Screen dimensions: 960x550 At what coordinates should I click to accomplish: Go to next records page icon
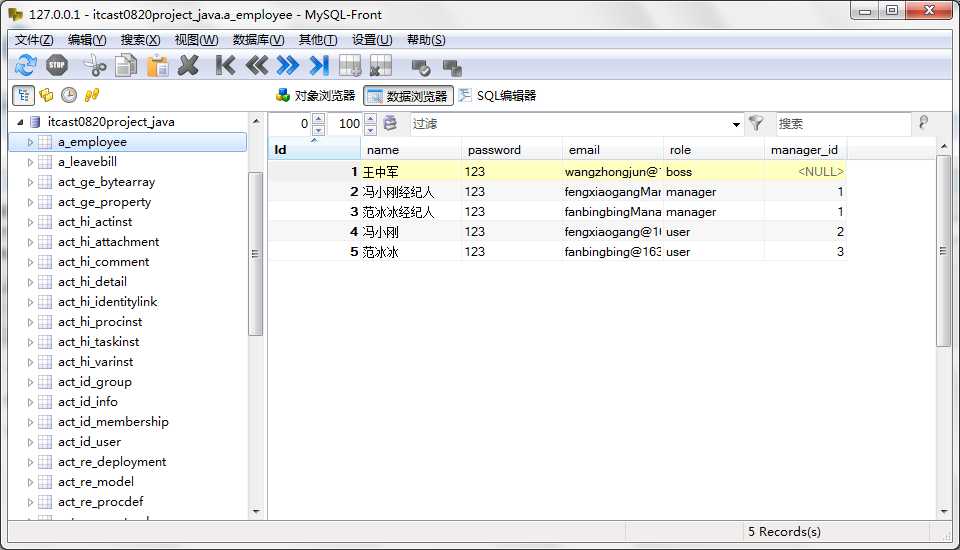click(x=288, y=65)
